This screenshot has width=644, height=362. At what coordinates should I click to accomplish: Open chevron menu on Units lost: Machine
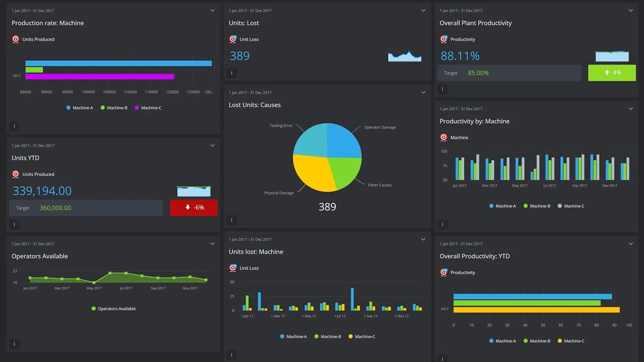(423, 240)
